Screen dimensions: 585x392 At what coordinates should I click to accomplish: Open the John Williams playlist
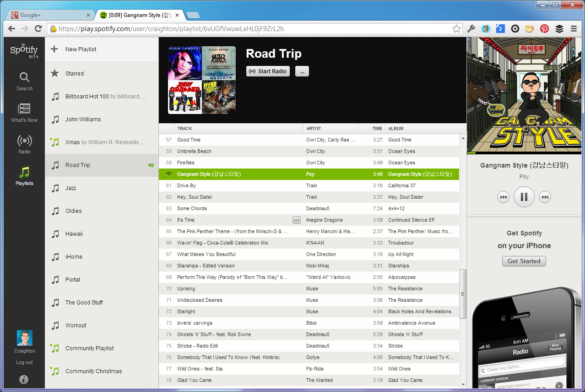point(102,119)
